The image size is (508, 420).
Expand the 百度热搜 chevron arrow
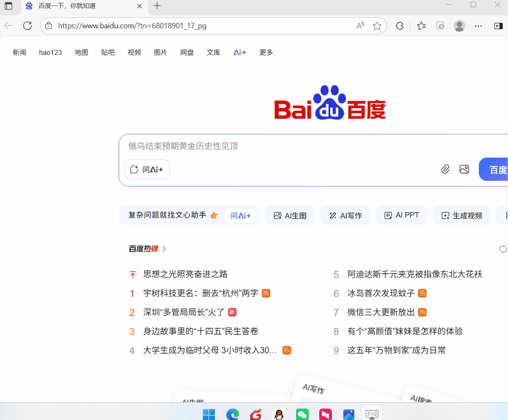pyautogui.click(x=164, y=249)
